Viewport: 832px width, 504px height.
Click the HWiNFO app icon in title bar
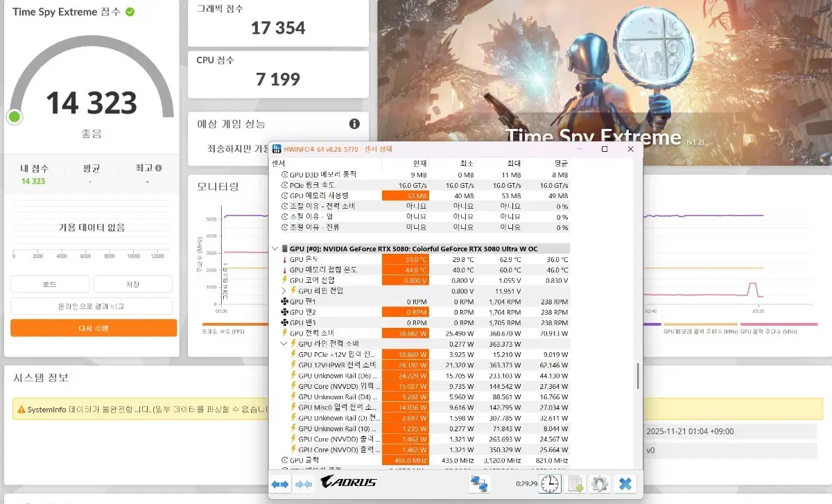coord(277,149)
